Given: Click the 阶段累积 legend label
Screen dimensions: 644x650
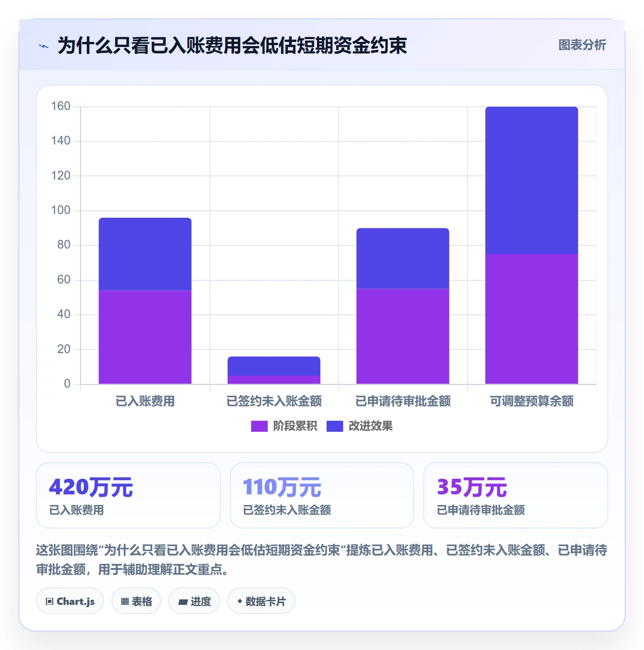Looking at the screenshot, I should tap(295, 426).
